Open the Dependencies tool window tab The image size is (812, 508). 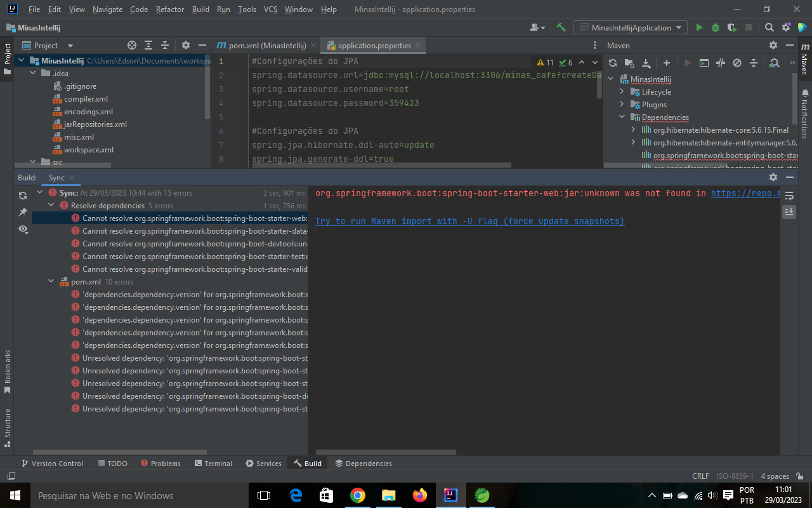click(363, 464)
